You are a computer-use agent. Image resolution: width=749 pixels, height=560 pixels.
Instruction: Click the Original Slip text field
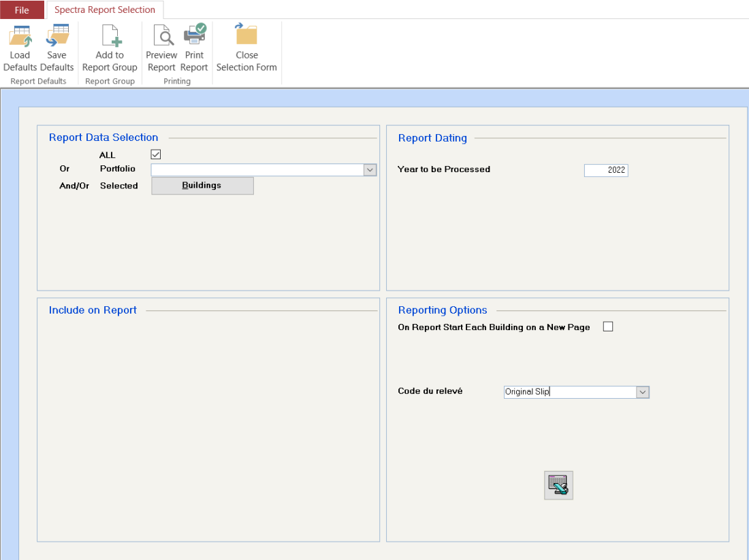[x=571, y=392]
